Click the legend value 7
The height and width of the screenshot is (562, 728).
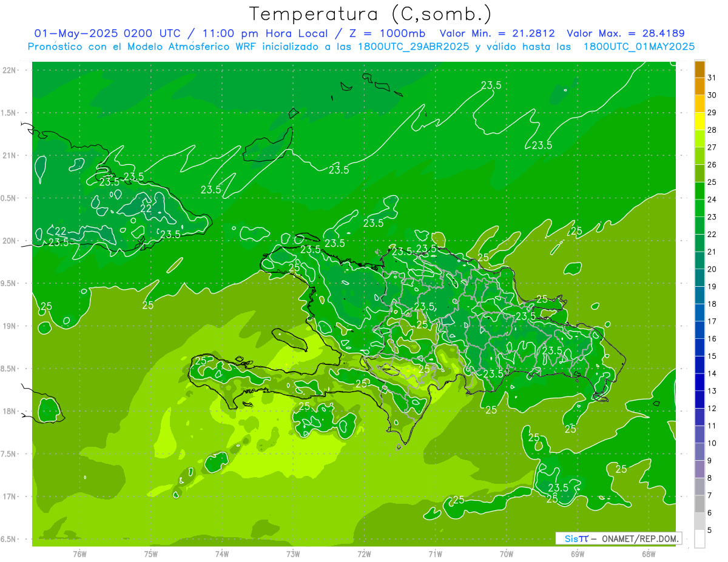pyautogui.click(x=710, y=496)
